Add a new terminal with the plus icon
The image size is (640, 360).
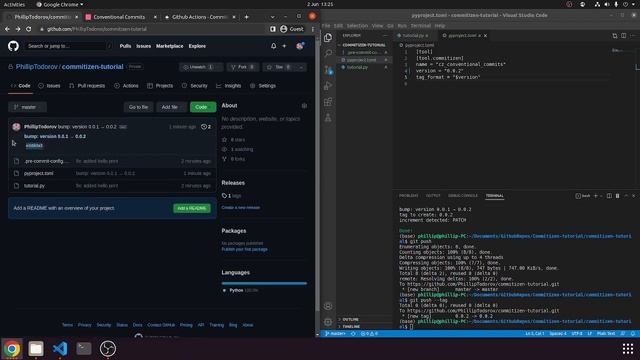[x=596, y=196]
